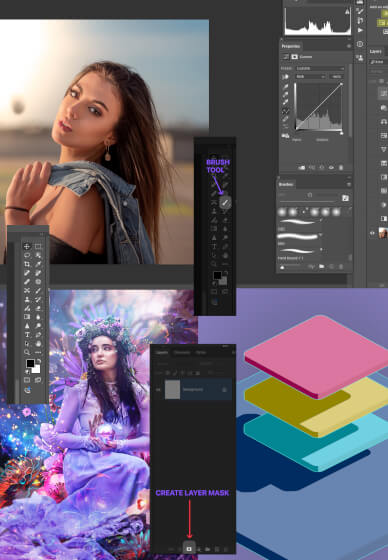
Task: Select the Type tool in the darker toolbar
Action: click(214, 246)
